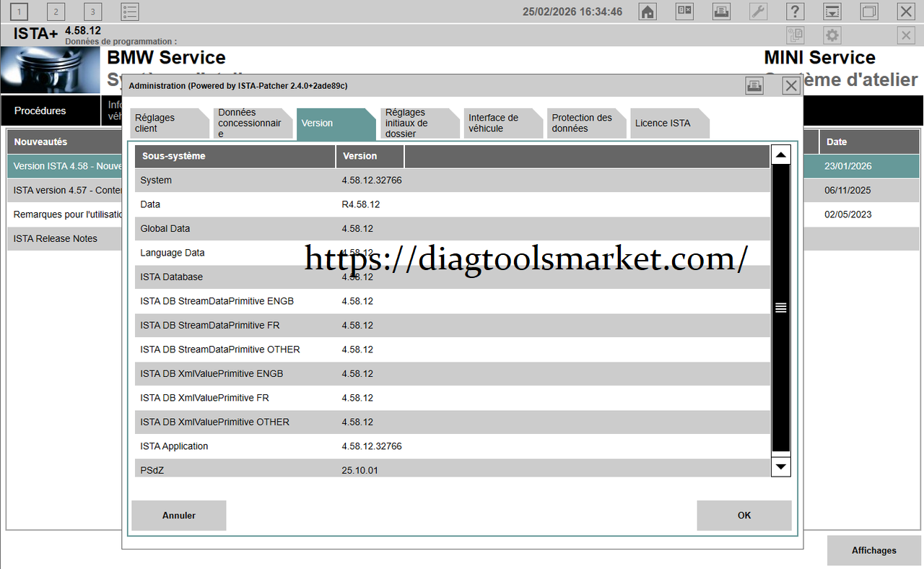Viewport: 924px width, 569px height.
Task: Click the settings gear icon
Action: (832, 35)
